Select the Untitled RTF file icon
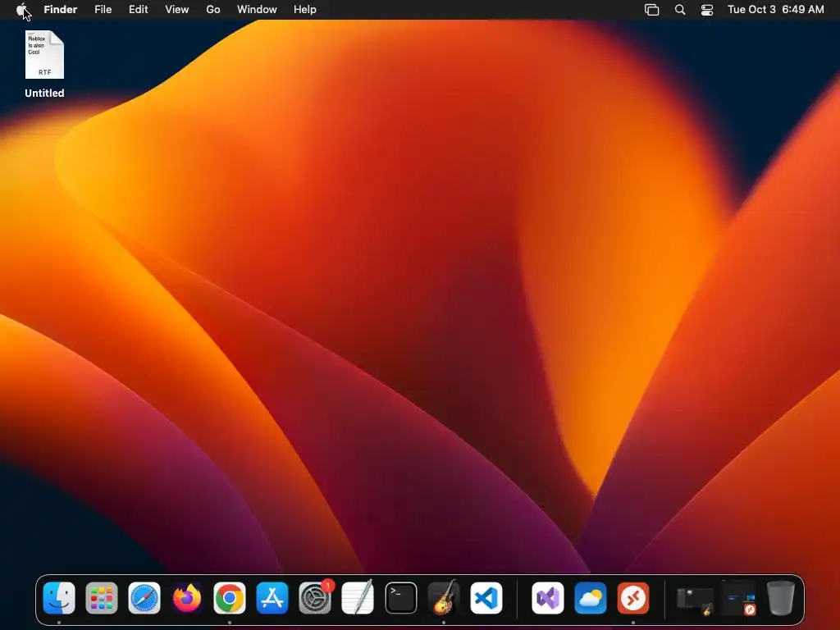The height and width of the screenshot is (630, 840). pyautogui.click(x=44, y=55)
